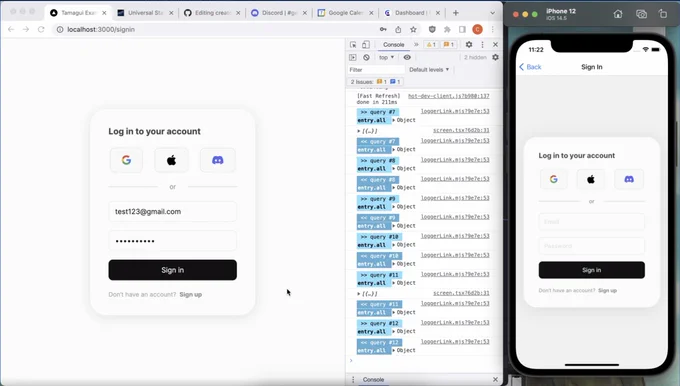680x386 pixels.
Task: Sign in with Discord in the browser form
Action: pyautogui.click(x=218, y=160)
